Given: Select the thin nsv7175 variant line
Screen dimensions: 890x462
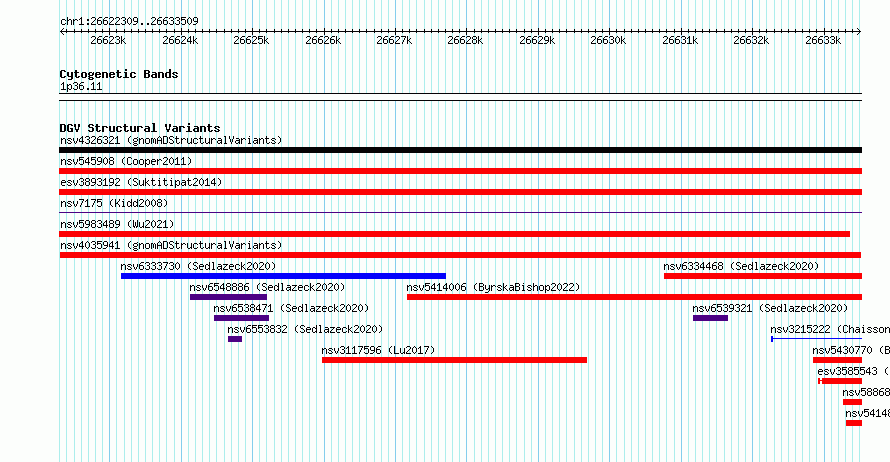Looking at the screenshot, I should 460,212.
